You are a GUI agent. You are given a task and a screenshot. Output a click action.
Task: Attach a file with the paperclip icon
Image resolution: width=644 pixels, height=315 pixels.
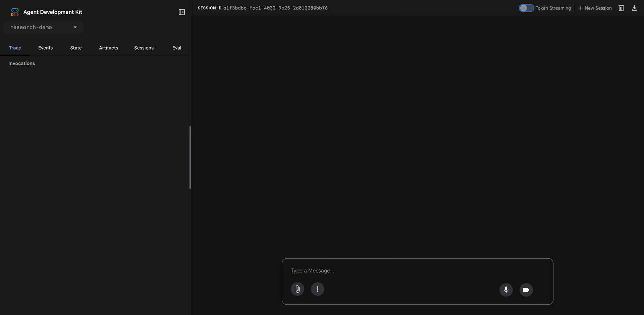point(297,289)
